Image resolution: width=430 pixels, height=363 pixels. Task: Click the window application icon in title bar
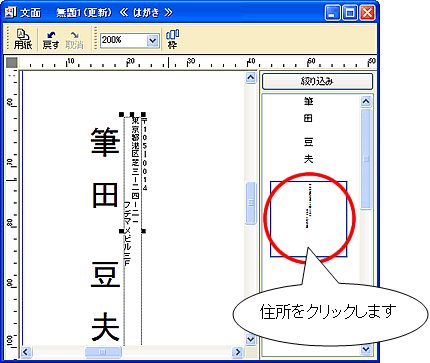(x=11, y=12)
